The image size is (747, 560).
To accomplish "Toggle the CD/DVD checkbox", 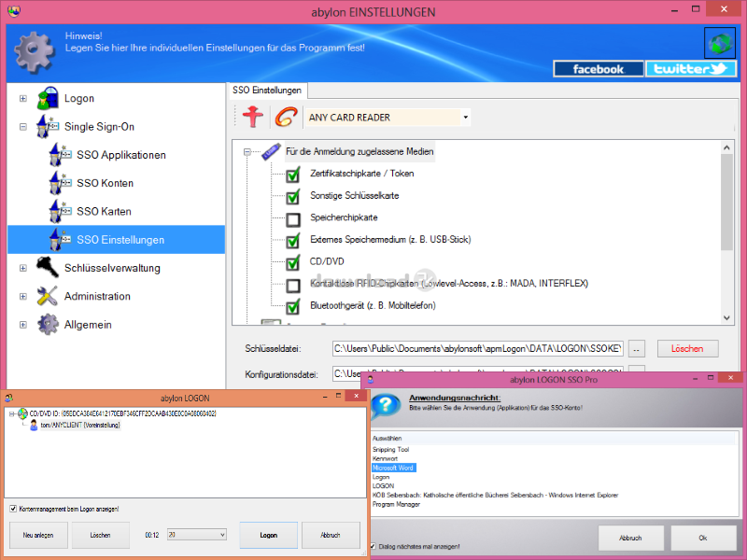I will tap(293, 262).
